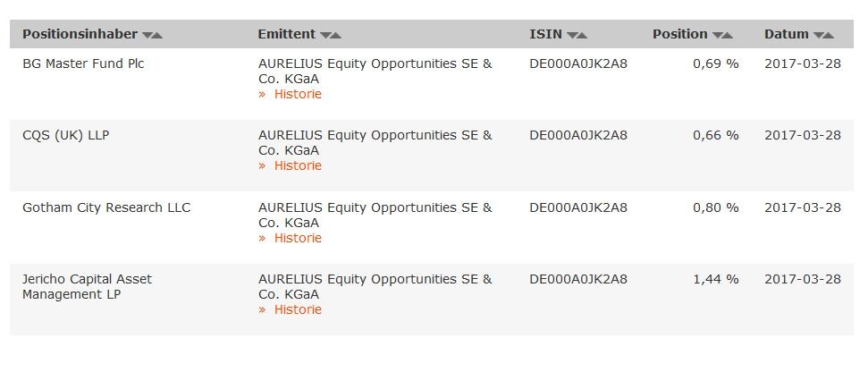Click the Emittent column header label
Viewport: 868px width, 372px height.
(287, 34)
